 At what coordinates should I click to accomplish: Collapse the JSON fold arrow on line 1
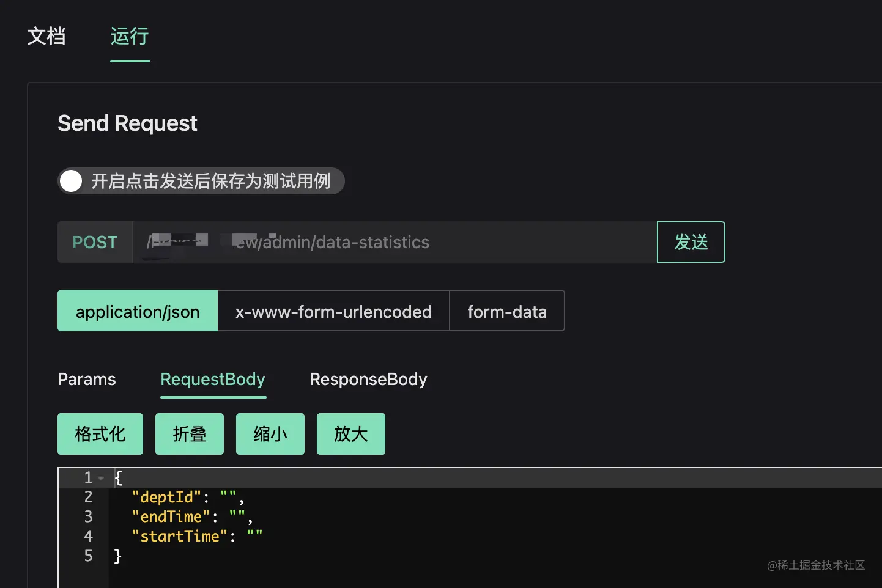pos(101,478)
